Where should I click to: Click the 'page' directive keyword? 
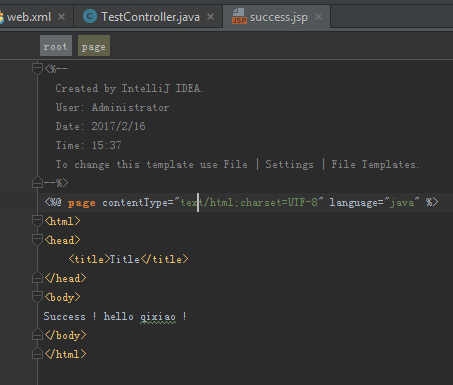[82, 203]
